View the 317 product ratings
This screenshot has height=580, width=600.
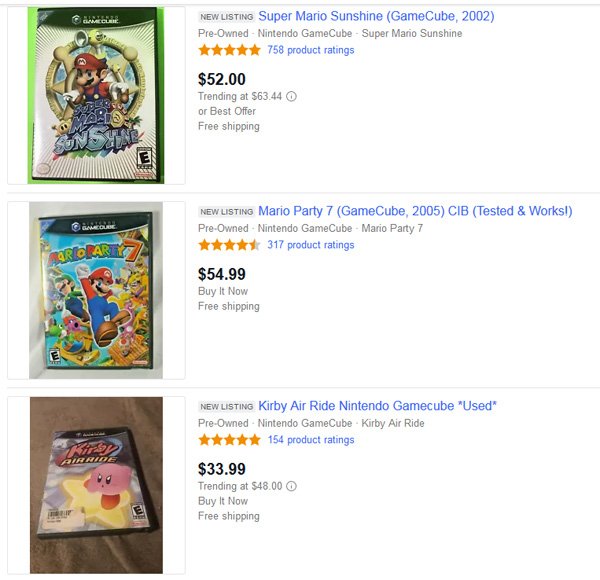pyautogui.click(x=311, y=245)
